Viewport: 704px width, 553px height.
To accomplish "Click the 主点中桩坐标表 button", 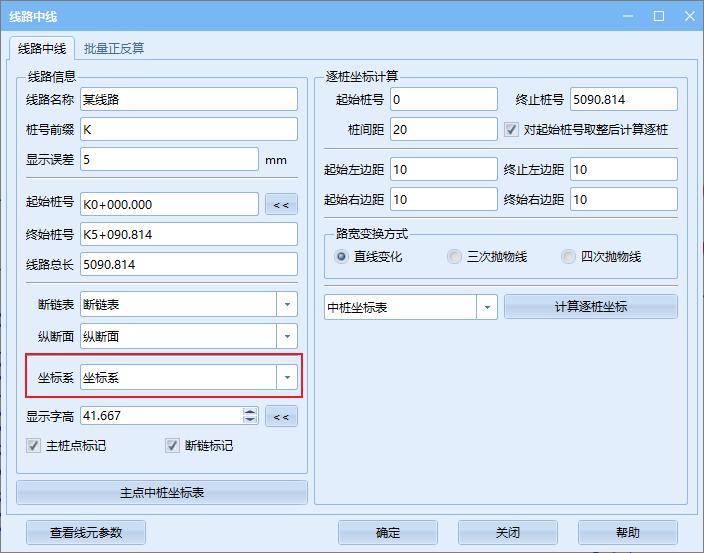I will click(x=162, y=493).
